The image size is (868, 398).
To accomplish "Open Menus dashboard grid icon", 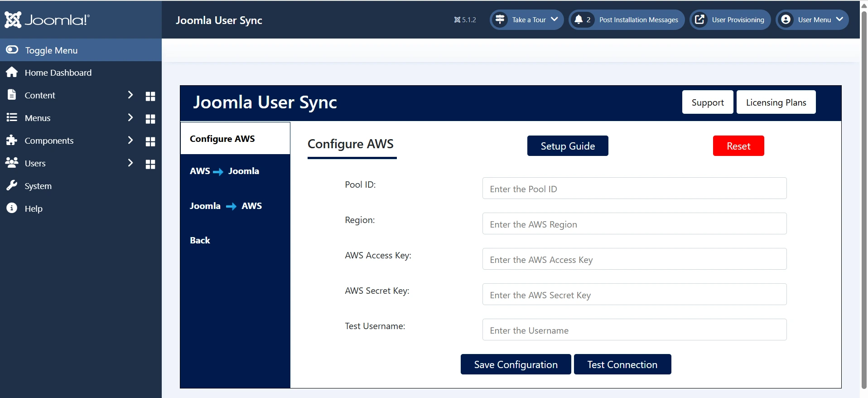I will (150, 119).
